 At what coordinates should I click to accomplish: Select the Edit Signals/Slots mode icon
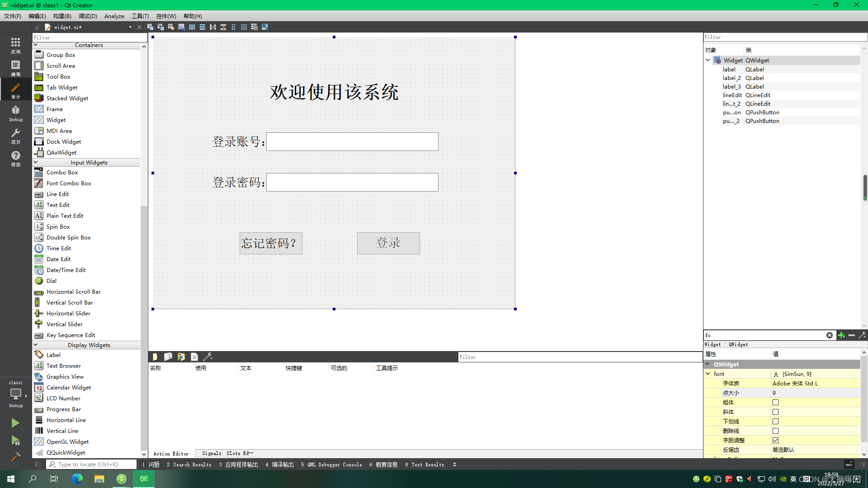click(160, 27)
